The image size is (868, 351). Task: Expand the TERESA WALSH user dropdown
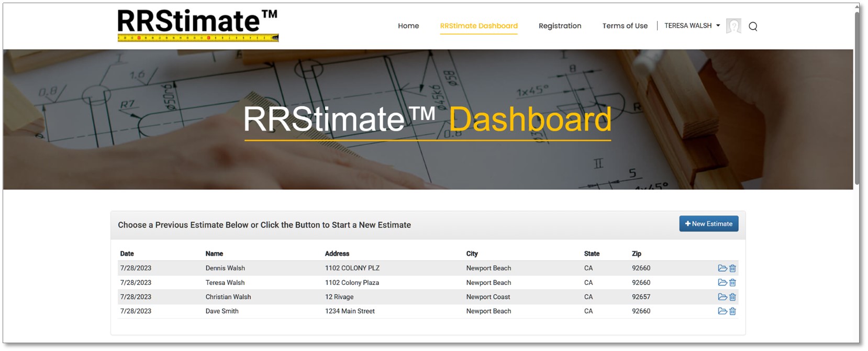coord(692,26)
